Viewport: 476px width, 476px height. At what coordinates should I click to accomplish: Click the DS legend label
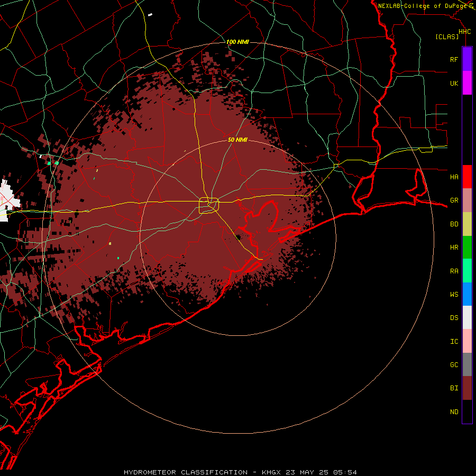coord(454,318)
